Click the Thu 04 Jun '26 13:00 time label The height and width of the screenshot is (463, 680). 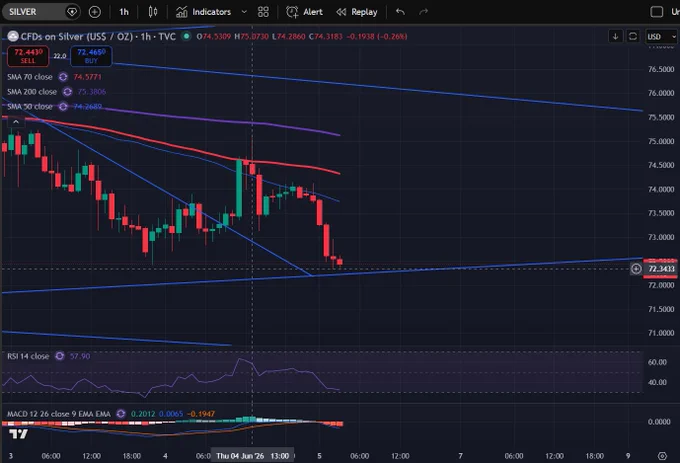tap(252, 456)
